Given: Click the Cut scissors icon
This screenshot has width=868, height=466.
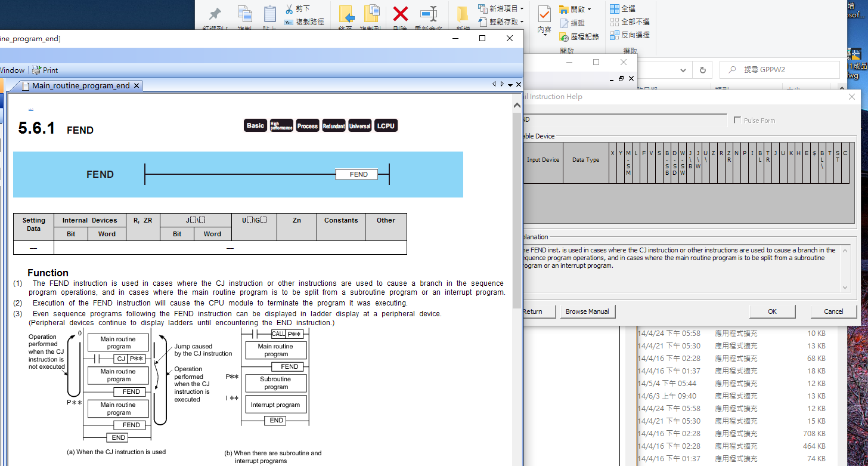Looking at the screenshot, I should point(290,9).
